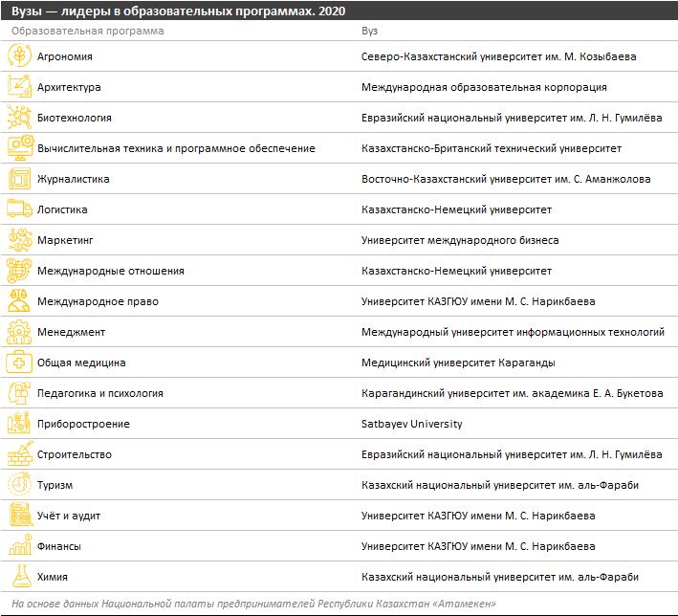Select Университет международного бизнеса entry
678x616 pixels.
click(460, 240)
